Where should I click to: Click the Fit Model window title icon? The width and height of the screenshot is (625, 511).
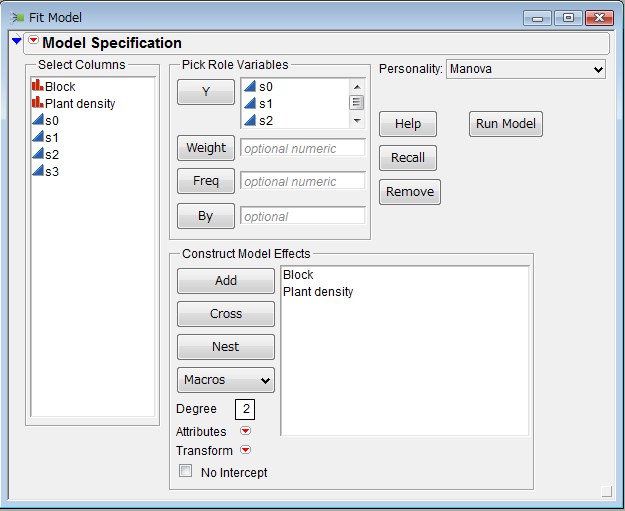coord(17,18)
